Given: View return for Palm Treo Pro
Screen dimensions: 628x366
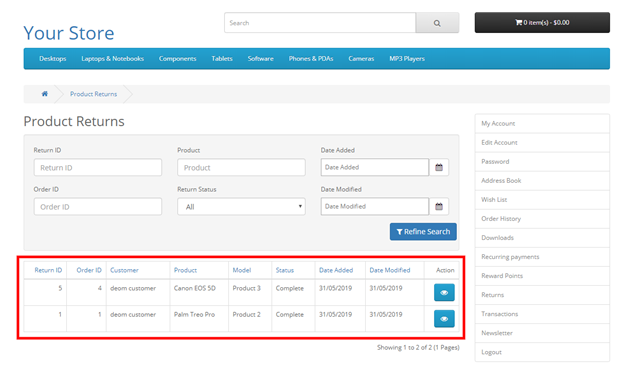Looking at the screenshot, I should (444, 319).
